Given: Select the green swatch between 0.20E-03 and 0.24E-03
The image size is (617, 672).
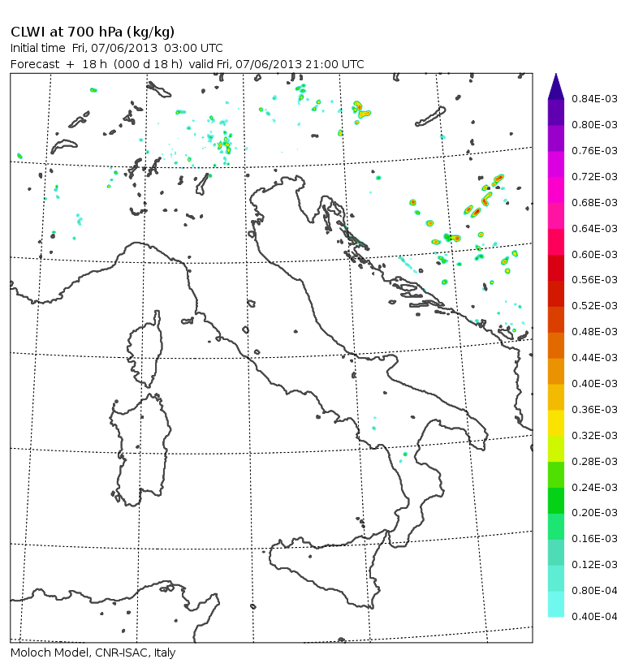Looking at the screenshot, I should pos(555,501).
